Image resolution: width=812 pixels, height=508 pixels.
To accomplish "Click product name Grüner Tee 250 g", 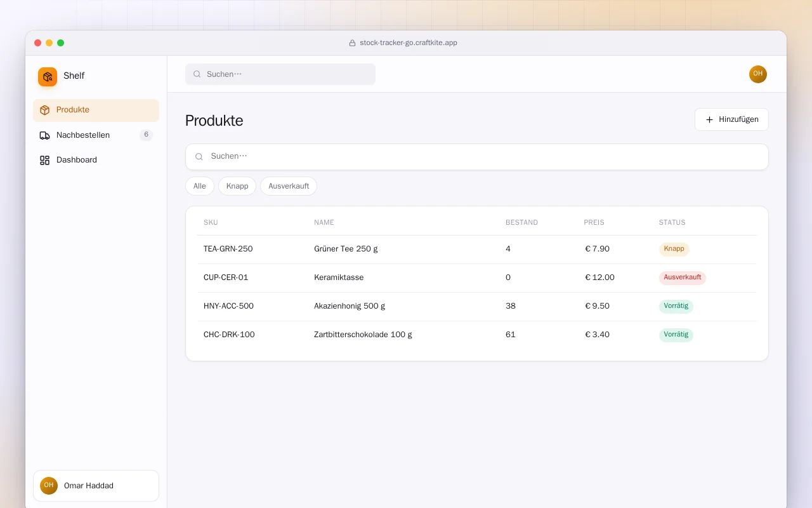I will pos(346,249).
